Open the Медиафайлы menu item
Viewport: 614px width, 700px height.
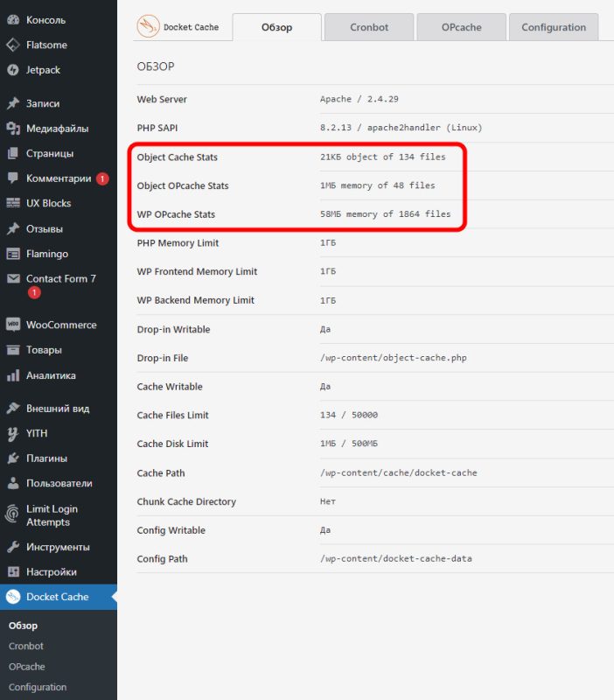coord(57,129)
